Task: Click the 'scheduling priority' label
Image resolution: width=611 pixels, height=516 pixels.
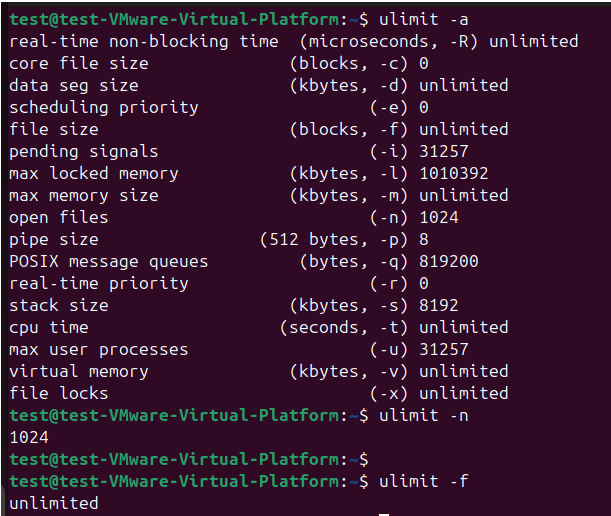Action: point(104,108)
